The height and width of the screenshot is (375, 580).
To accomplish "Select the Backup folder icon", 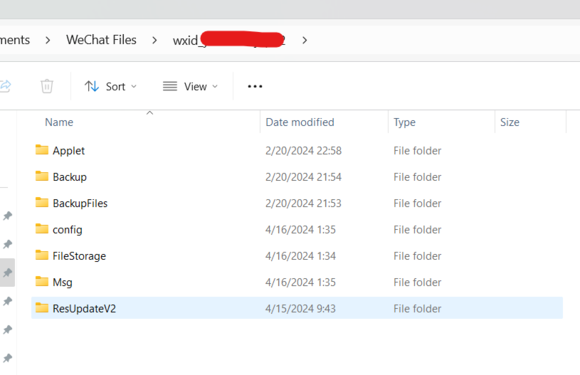I will (42, 176).
